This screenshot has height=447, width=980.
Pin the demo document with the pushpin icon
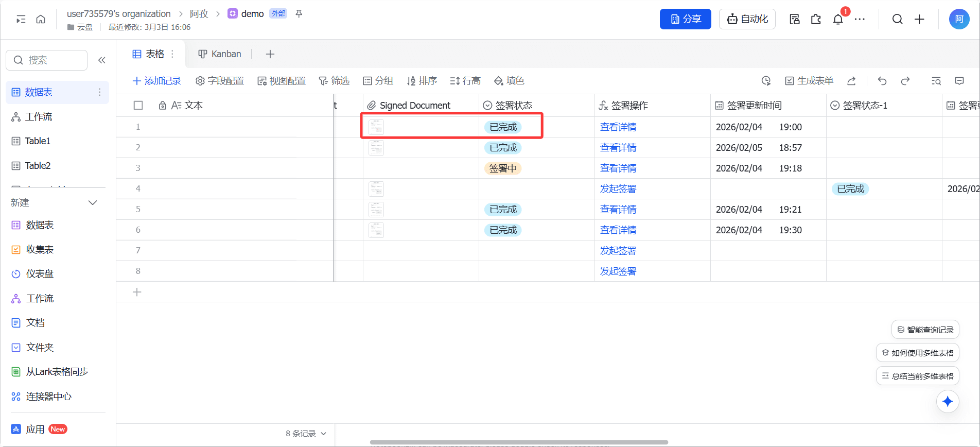(299, 13)
